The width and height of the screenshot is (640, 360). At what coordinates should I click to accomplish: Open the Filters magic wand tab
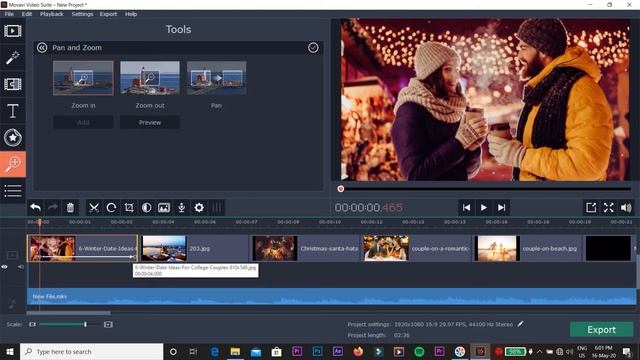tap(13, 58)
